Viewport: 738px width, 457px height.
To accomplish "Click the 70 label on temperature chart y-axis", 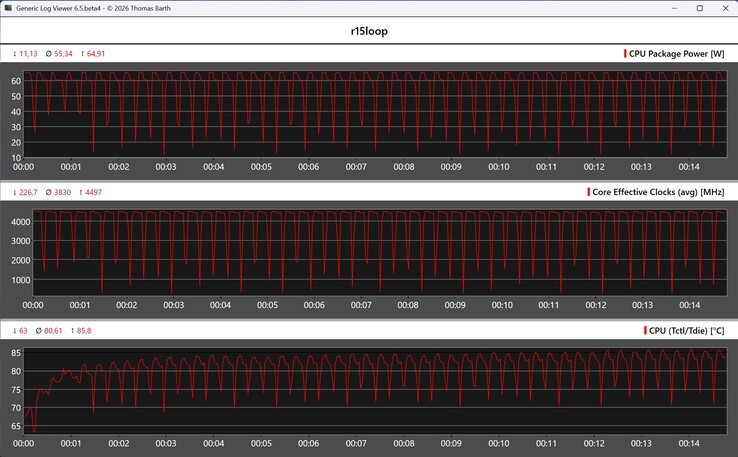I will point(16,408).
